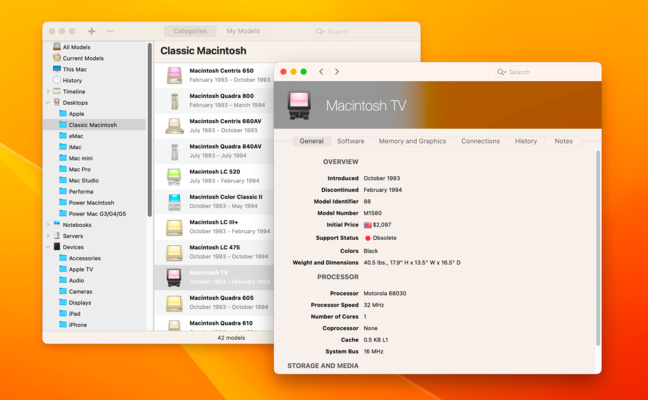Open the eMac folder in sidebar

[71, 136]
